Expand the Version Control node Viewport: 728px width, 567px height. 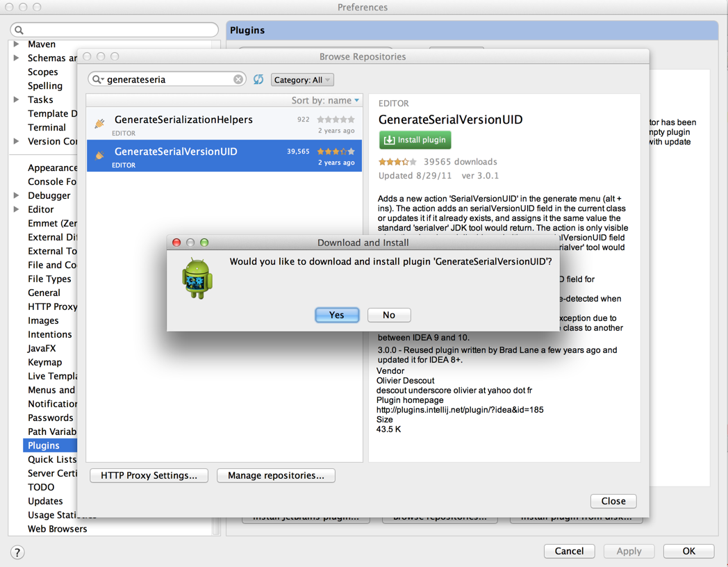[16, 141]
